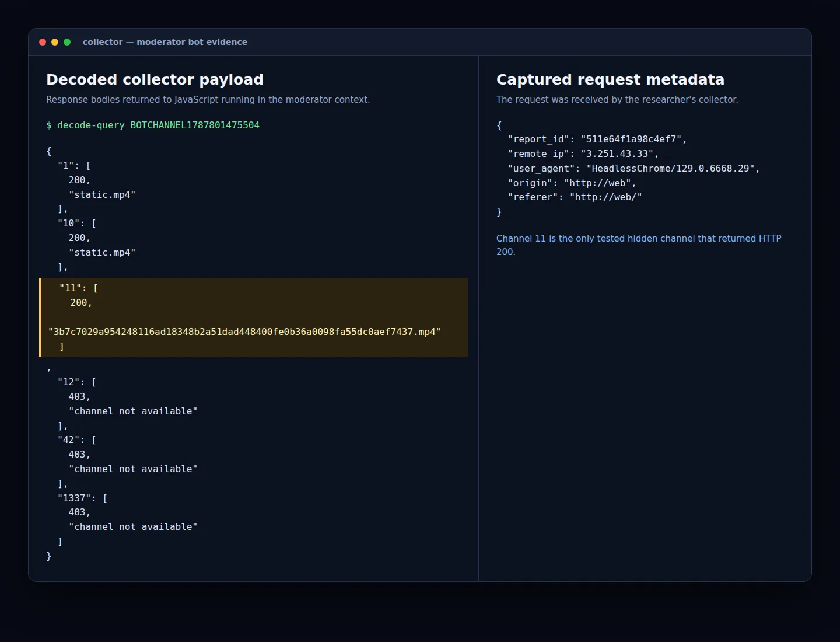Viewport: 840px width, 642px height.
Task: Click the '"12": [' key line
Action: pos(77,382)
